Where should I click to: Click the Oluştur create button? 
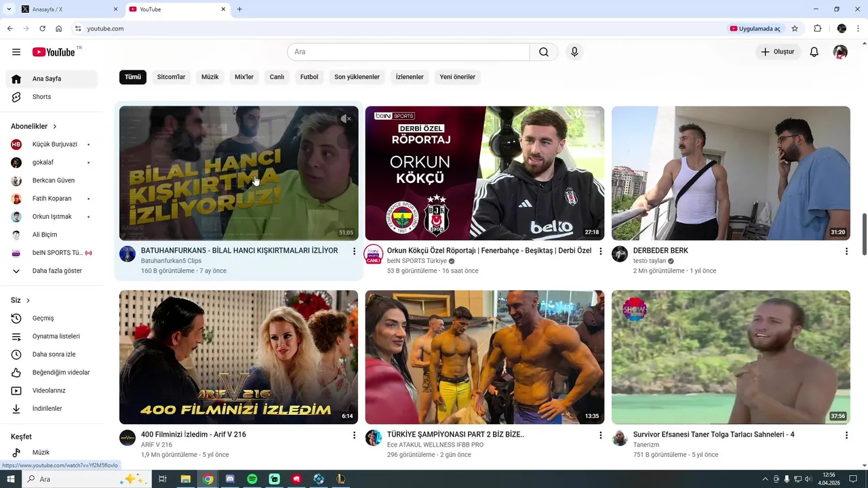tap(778, 52)
